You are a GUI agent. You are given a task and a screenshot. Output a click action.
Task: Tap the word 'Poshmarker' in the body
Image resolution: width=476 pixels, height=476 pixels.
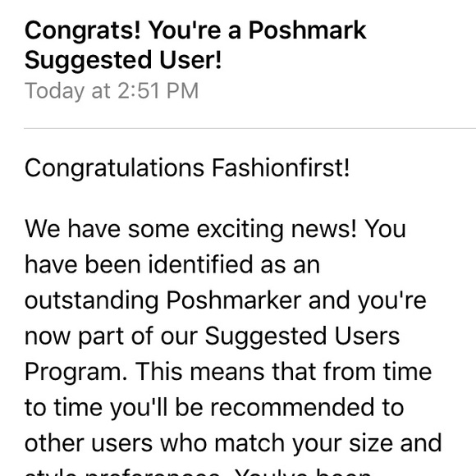point(234,300)
